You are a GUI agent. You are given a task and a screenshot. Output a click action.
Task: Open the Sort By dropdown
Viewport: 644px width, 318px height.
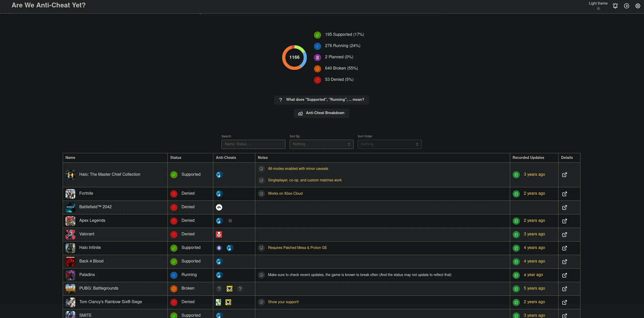click(321, 144)
